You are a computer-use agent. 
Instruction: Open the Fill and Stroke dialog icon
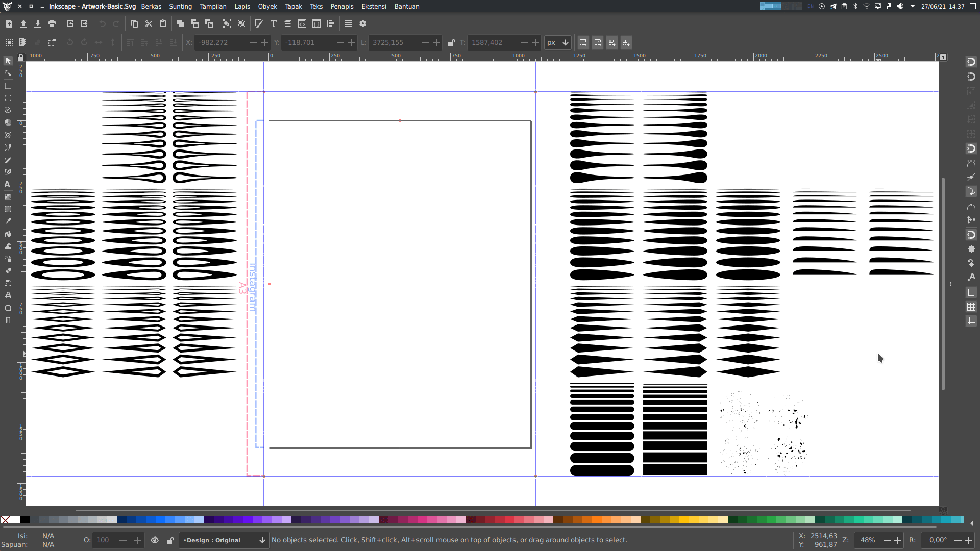tap(259, 23)
